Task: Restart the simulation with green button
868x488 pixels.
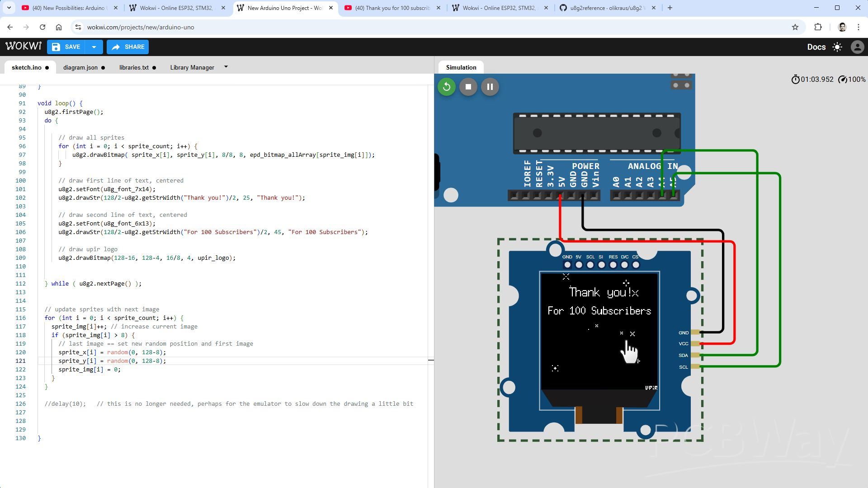Action: tap(446, 87)
